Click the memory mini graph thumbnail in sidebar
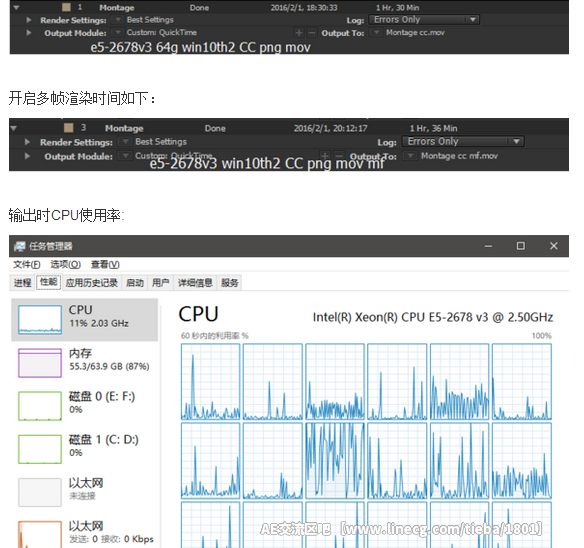This screenshot has width=584, height=548. point(40,363)
